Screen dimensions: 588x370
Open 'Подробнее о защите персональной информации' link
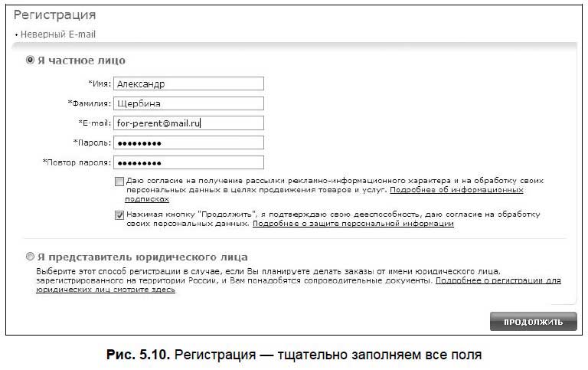(x=353, y=224)
